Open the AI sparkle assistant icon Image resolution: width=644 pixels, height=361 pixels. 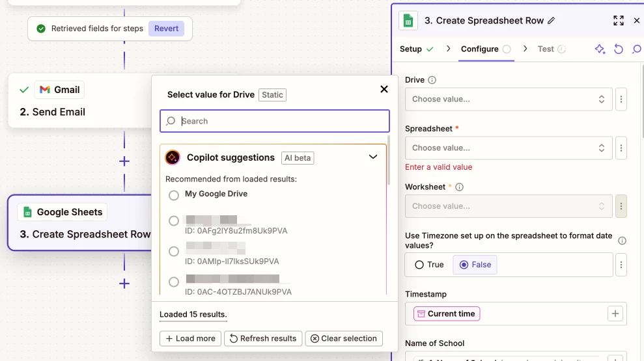(600, 49)
